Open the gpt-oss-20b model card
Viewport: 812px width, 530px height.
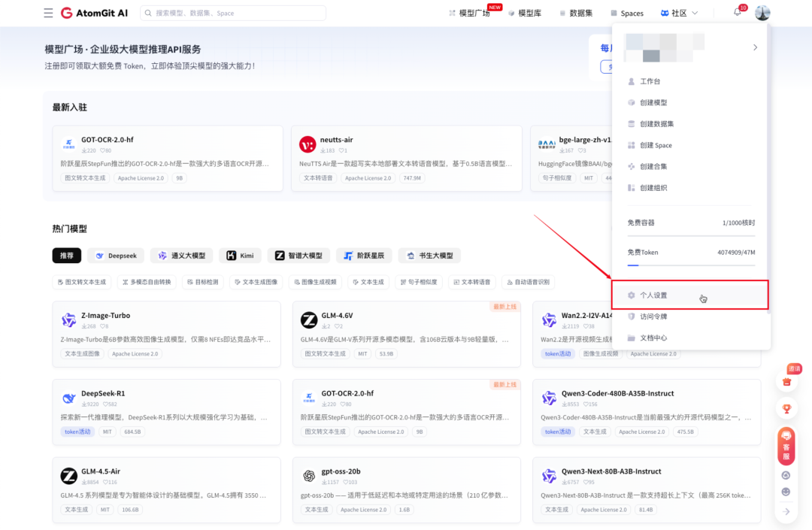[x=407, y=489]
